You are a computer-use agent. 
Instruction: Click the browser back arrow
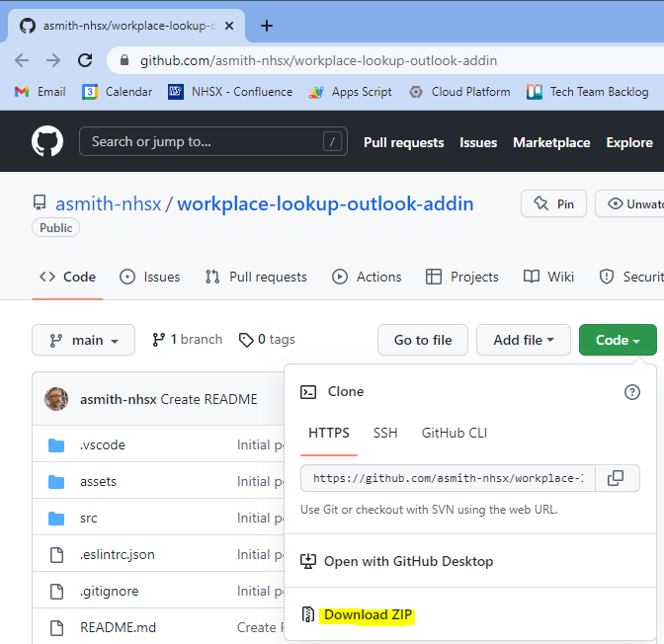(x=22, y=60)
